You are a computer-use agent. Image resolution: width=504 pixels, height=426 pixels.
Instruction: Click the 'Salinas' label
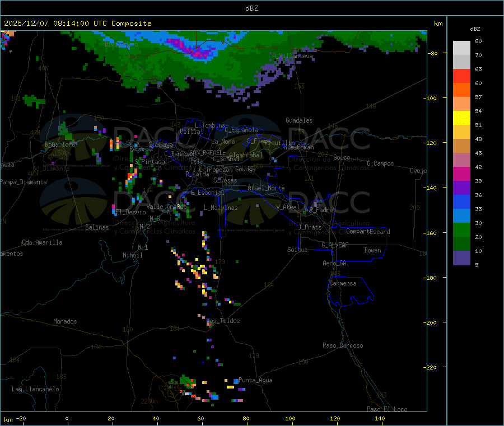(97, 227)
